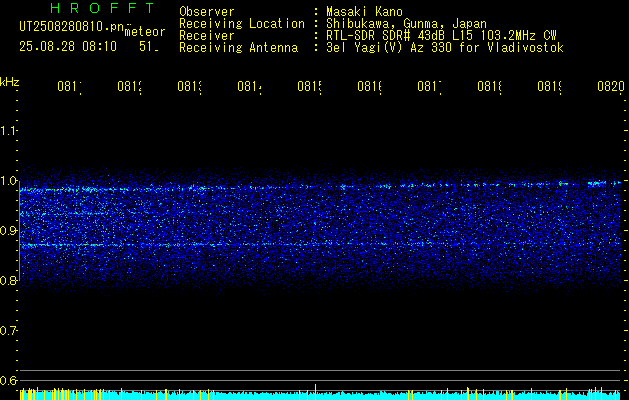
Task: Click Shibukawa, Gunma, Japan text
Action: [406, 24]
